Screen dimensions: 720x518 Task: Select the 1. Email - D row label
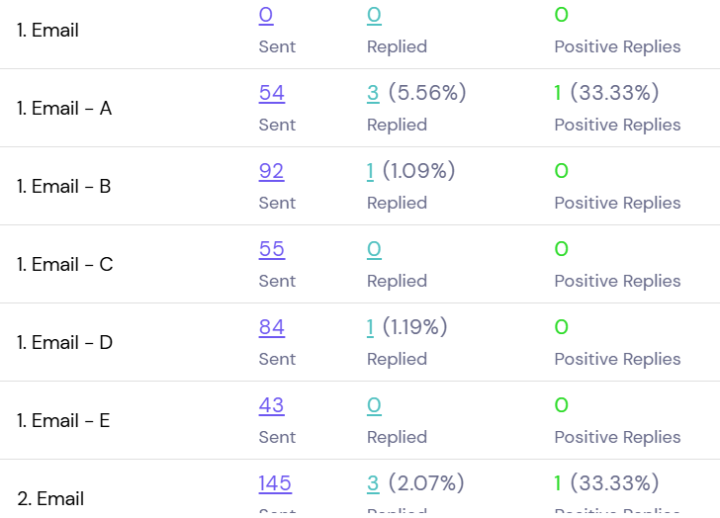[65, 342]
